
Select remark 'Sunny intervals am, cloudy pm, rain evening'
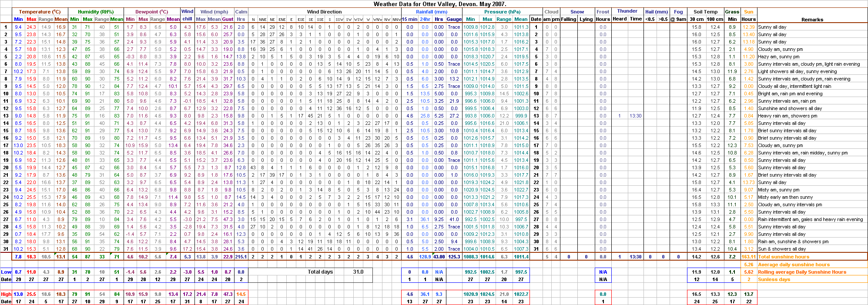pyautogui.click(x=804, y=79)
